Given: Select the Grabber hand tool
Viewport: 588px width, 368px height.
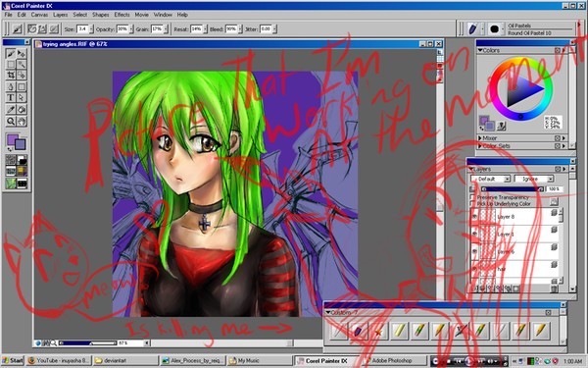Looking at the screenshot, I should coord(22,121).
